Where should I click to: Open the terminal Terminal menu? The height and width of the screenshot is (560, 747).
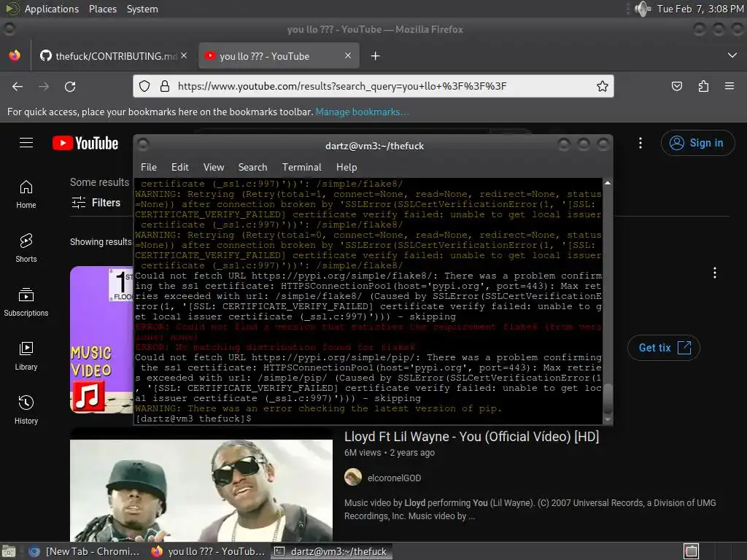pos(301,167)
